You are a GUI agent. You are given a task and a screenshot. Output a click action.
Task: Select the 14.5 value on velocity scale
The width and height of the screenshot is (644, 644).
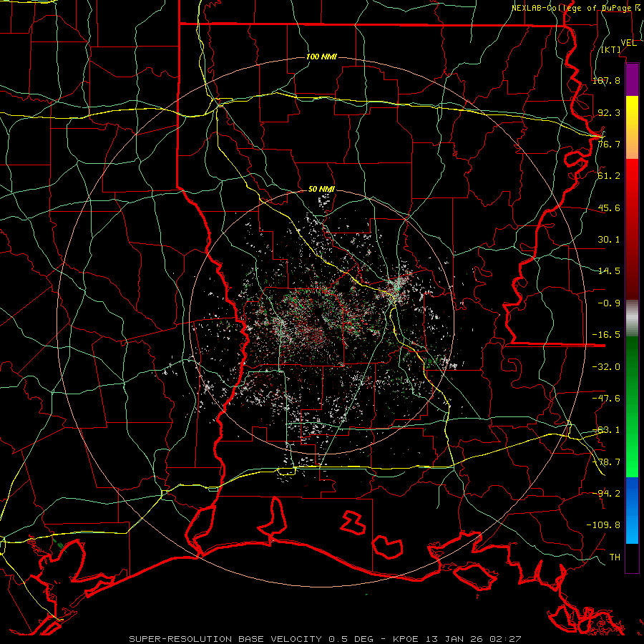(x=609, y=271)
